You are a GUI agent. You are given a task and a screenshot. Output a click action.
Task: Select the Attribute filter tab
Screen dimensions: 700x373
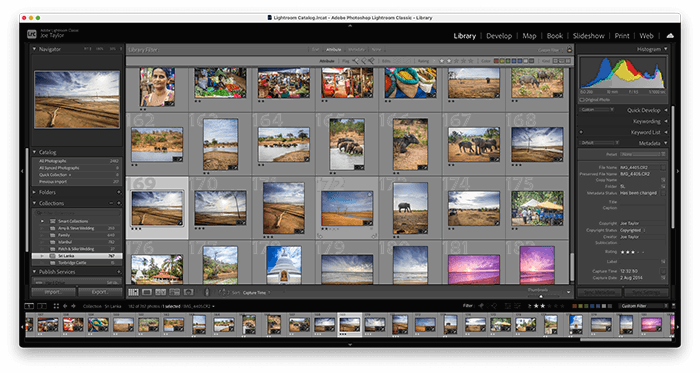point(333,50)
